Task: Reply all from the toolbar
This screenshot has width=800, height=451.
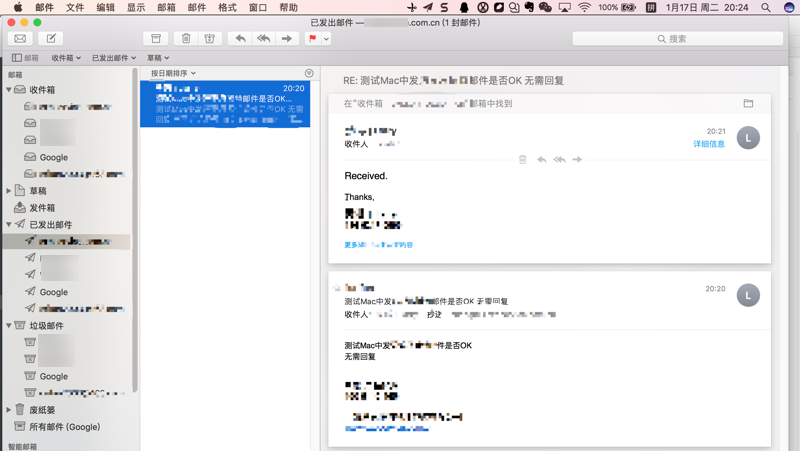Action: coord(264,39)
